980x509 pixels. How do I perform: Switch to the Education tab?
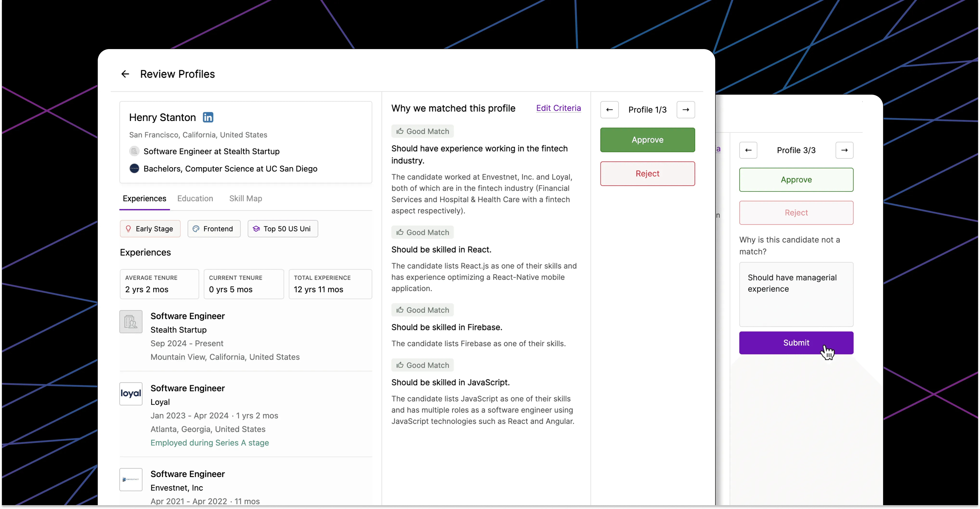point(195,198)
